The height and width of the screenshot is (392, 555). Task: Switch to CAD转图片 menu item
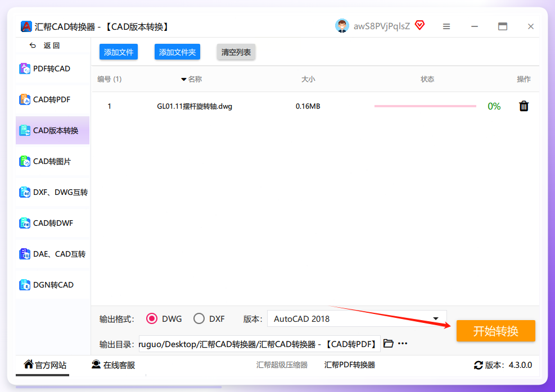pos(52,161)
